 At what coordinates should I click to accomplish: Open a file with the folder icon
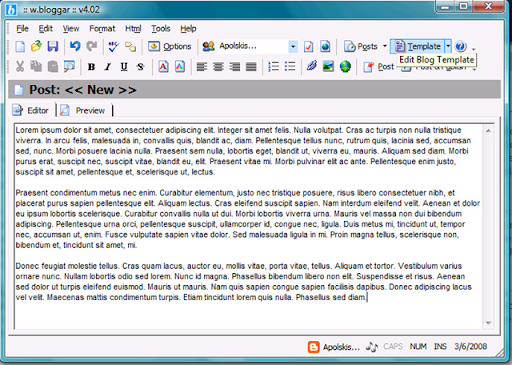click(x=36, y=46)
